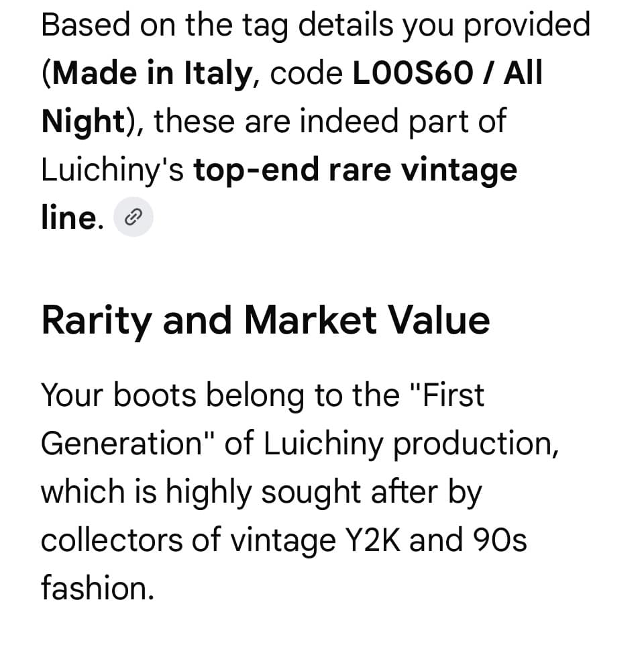Click the quoted "First" word

(445, 395)
